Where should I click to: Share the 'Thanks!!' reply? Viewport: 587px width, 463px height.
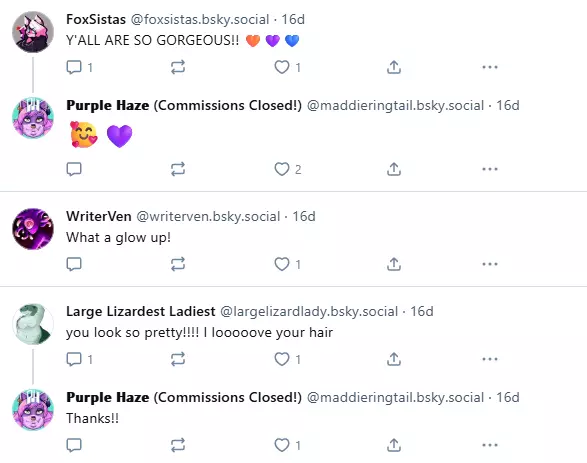click(x=394, y=445)
